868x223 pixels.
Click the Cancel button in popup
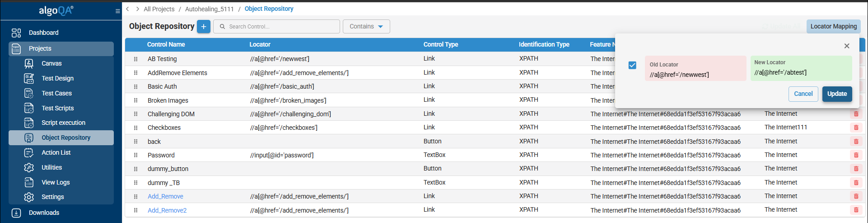click(803, 94)
